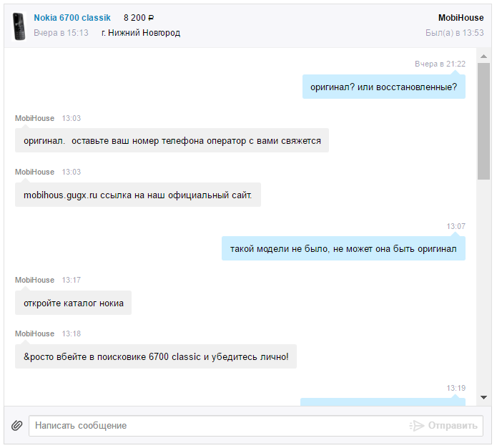Click MobiHouse sender name at 13:18

coord(34,333)
